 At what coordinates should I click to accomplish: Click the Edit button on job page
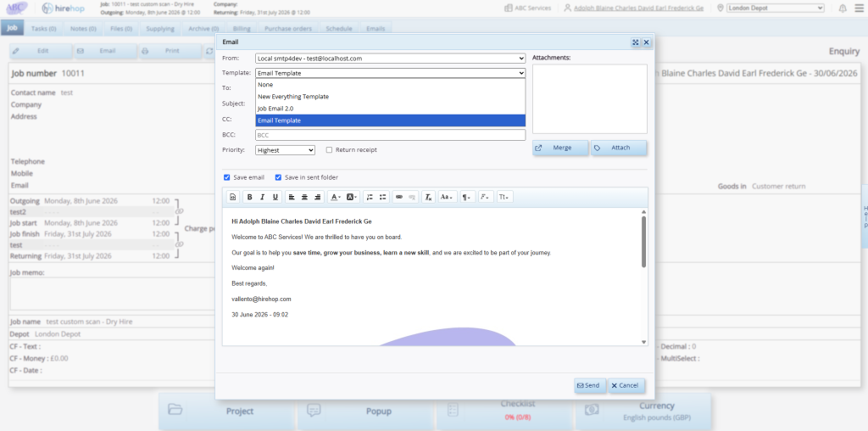pos(41,51)
